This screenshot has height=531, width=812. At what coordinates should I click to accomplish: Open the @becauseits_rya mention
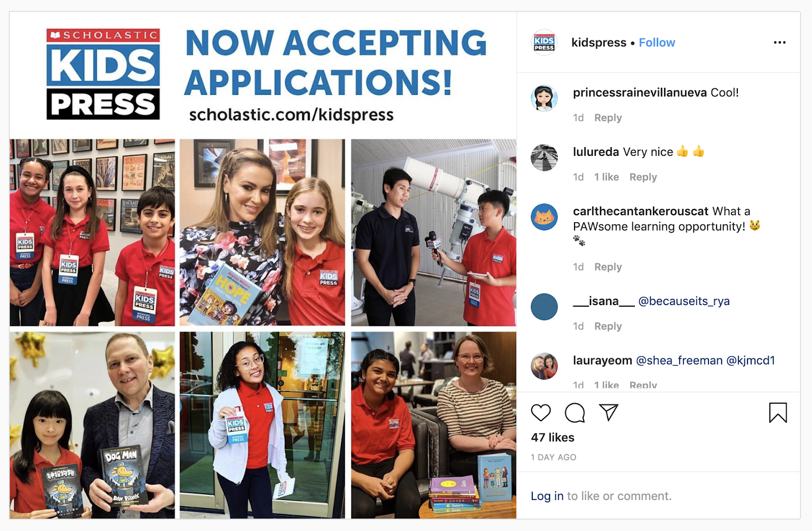[x=684, y=301]
